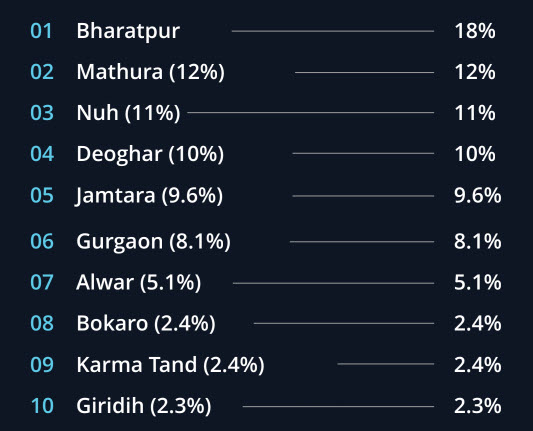The width and height of the screenshot is (533, 431).
Task: Select the Jamtara (9.6%) label
Action: [x=149, y=195]
